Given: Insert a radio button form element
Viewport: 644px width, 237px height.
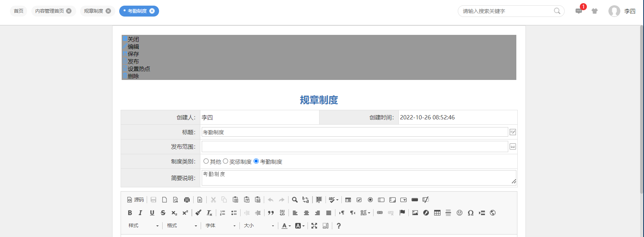Looking at the screenshot, I should point(370,200).
